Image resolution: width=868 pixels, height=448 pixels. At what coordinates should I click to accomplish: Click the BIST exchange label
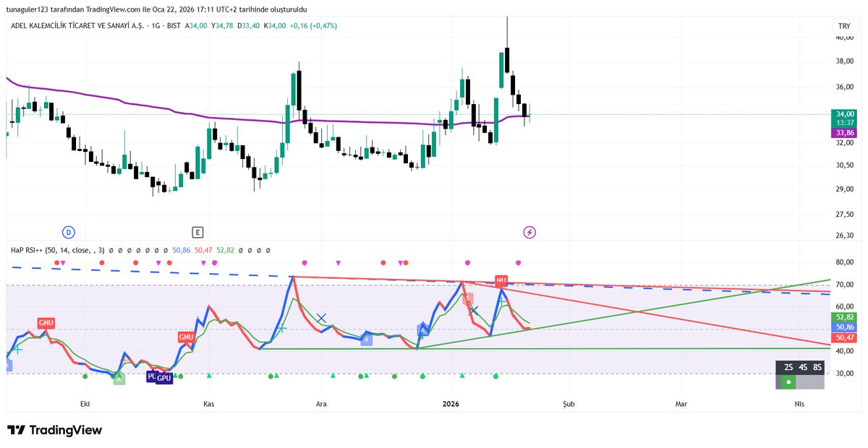click(173, 25)
